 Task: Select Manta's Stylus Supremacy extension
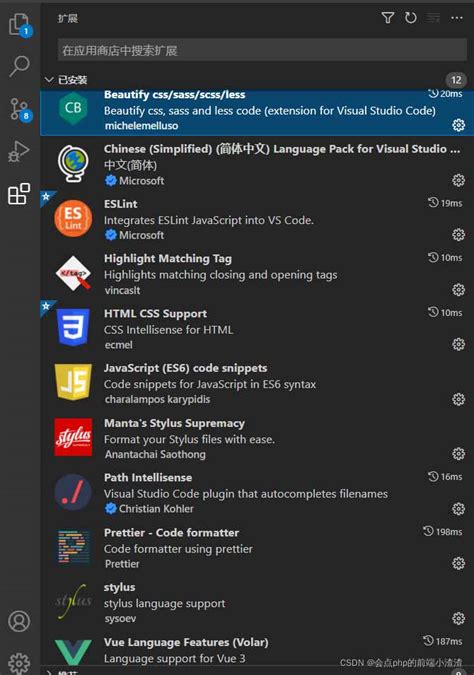point(257,438)
